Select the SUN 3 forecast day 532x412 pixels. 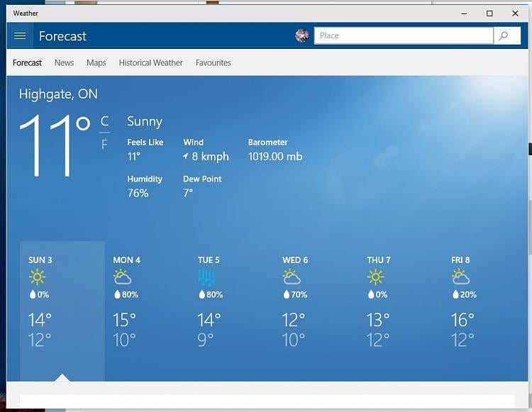click(62, 311)
